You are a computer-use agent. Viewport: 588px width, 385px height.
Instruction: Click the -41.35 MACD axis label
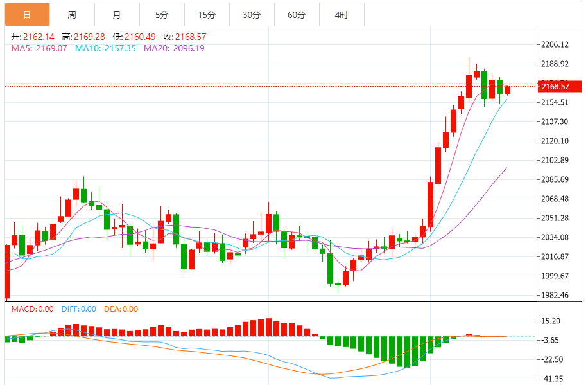pos(552,379)
